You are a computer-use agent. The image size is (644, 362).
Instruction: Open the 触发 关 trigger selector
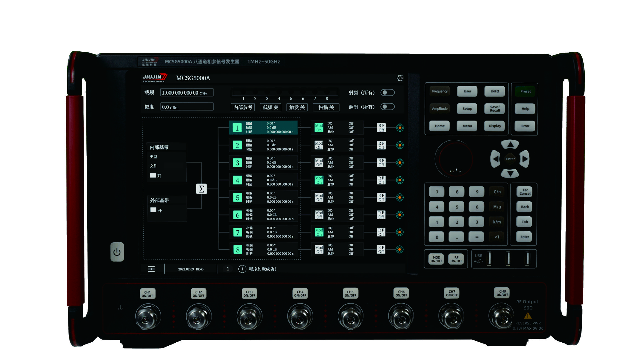coord(297,107)
